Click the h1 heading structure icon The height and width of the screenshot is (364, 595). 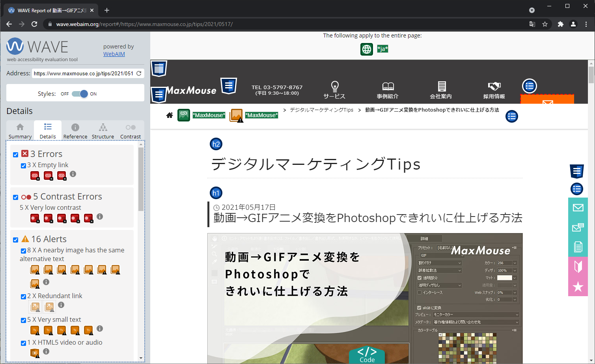point(216,193)
